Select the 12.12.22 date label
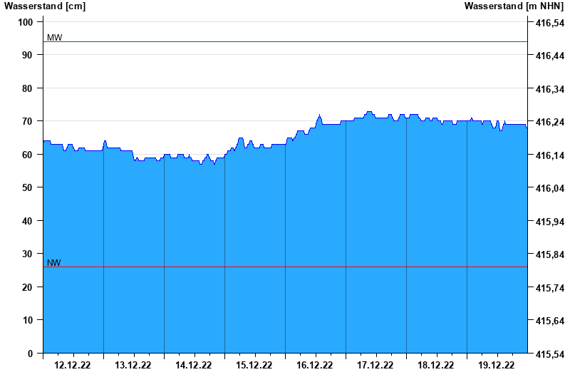The width and height of the screenshot is (570, 392). click(x=73, y=365)
